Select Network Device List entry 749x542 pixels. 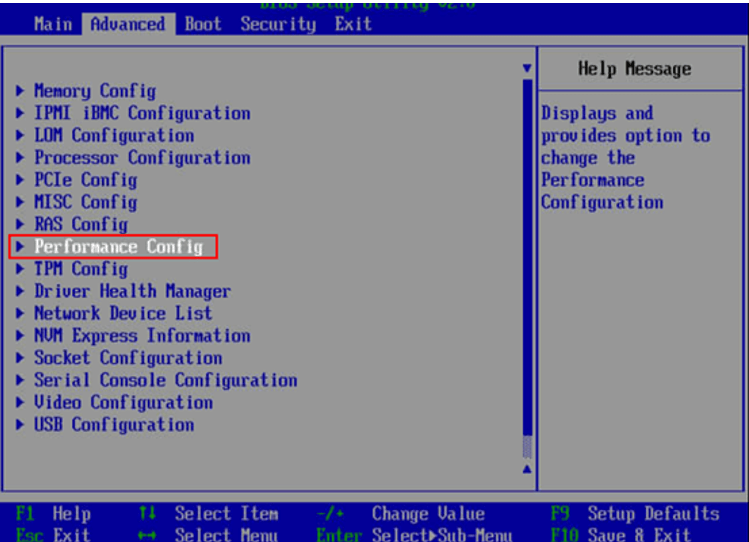[x=123, y=313]
